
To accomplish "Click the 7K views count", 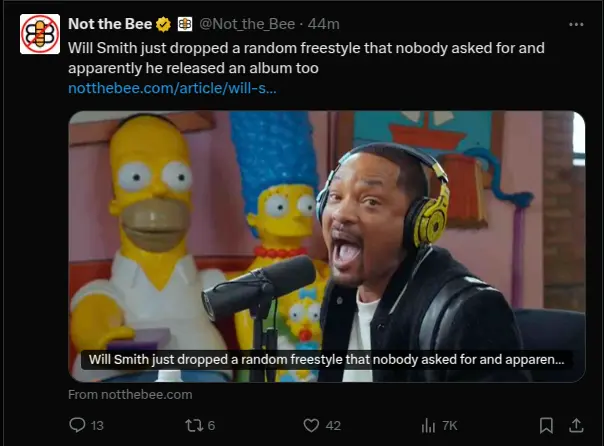I will 450,425.
